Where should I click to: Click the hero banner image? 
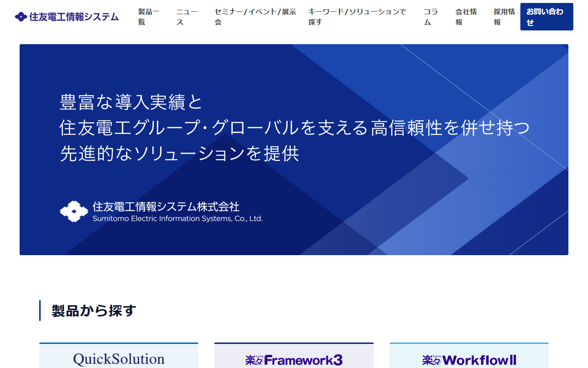tap(294, 150)
